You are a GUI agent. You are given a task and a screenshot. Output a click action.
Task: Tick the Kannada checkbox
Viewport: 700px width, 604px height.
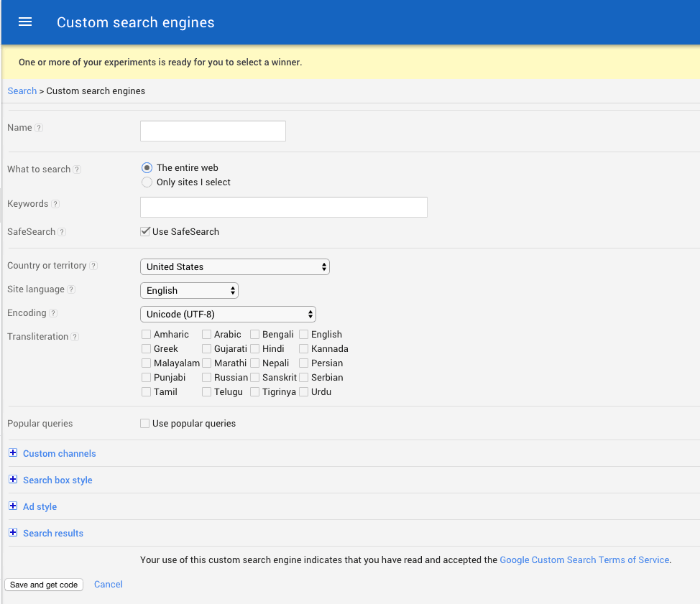pos(303,349)
